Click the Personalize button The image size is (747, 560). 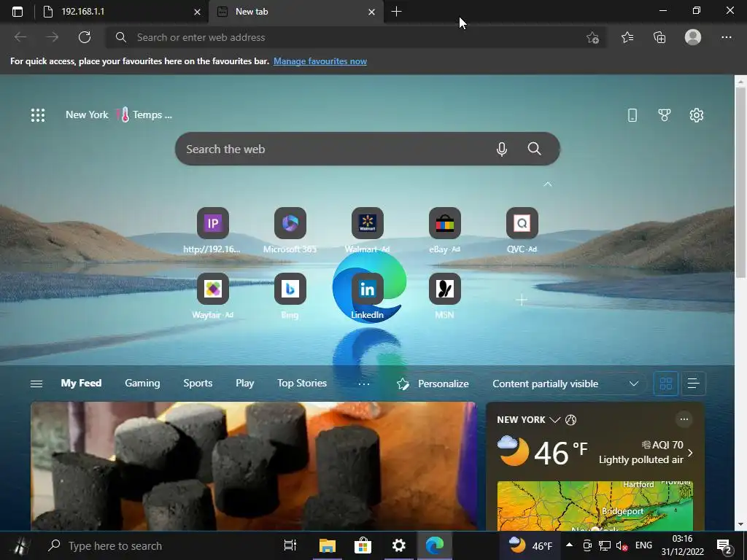pyautogui.click(x=433, y=384)
